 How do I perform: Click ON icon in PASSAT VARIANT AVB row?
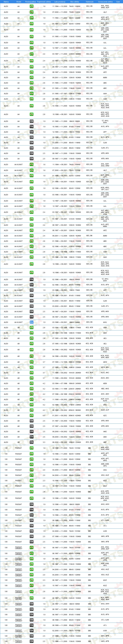click(31, 631)
